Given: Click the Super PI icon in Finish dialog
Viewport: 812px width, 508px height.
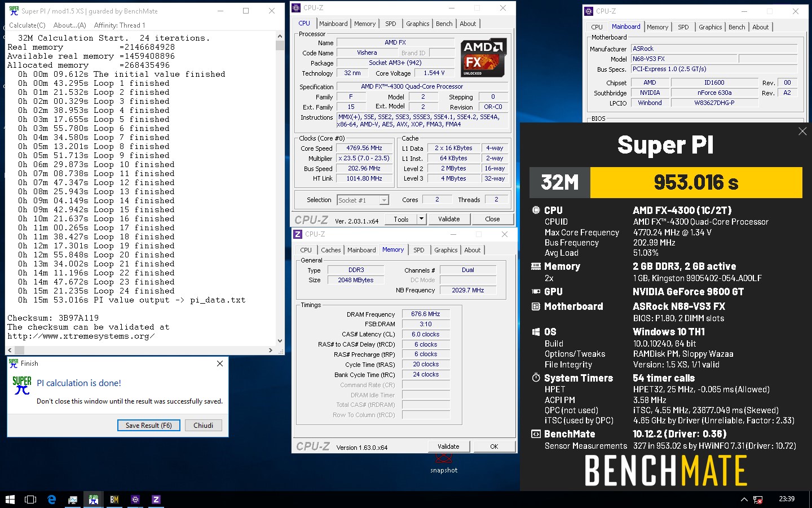Looking at the screenshot, I should [x=21, y=386].
